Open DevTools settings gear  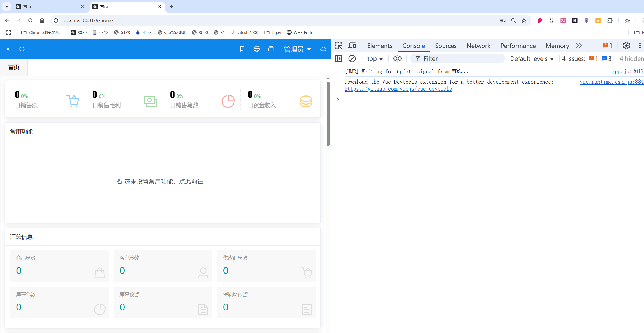(x=626, y=46)
